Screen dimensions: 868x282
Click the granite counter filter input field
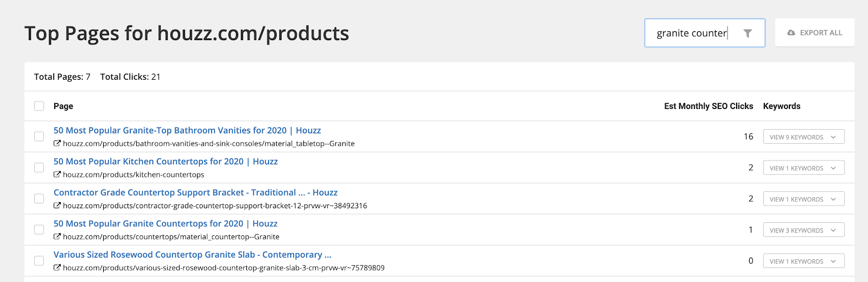click(x=691, y=33)
